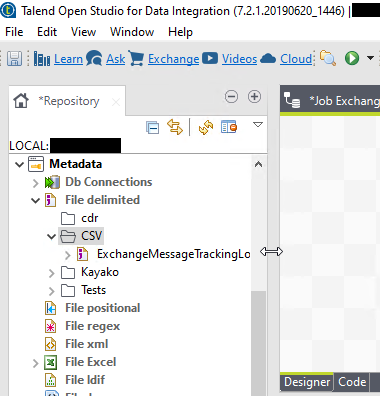Switch to the Code tab

coord(352,382)
